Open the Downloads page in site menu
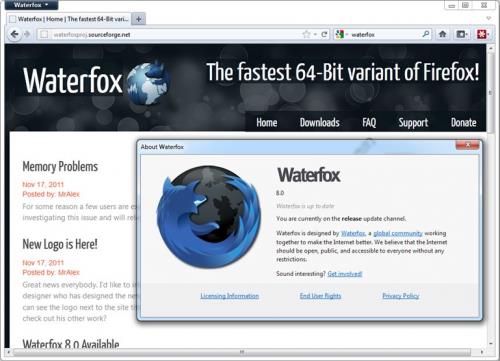 coord(319,122)
